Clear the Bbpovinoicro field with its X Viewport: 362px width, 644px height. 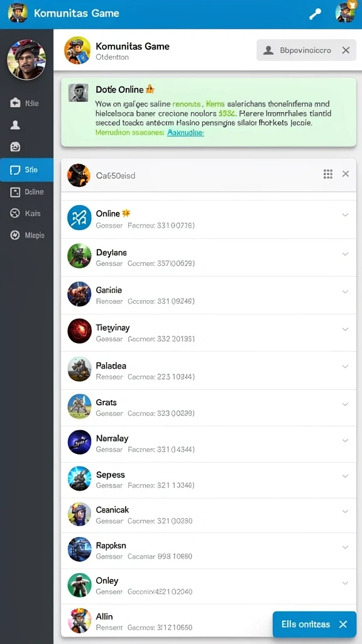(346, 50)
